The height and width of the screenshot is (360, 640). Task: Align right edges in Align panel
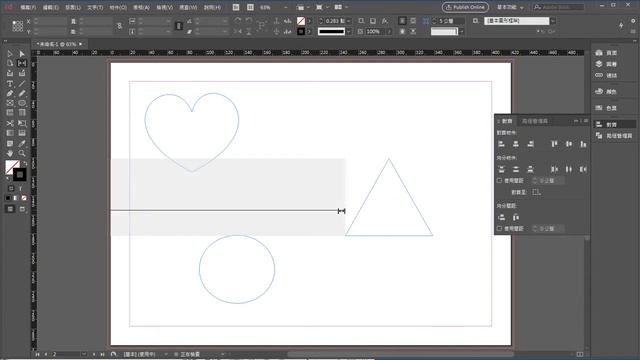tap(530, 144)
